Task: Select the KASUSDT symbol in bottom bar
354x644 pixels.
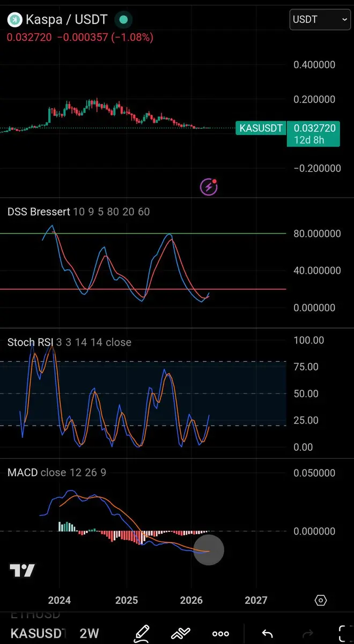Action: point(38,633)
